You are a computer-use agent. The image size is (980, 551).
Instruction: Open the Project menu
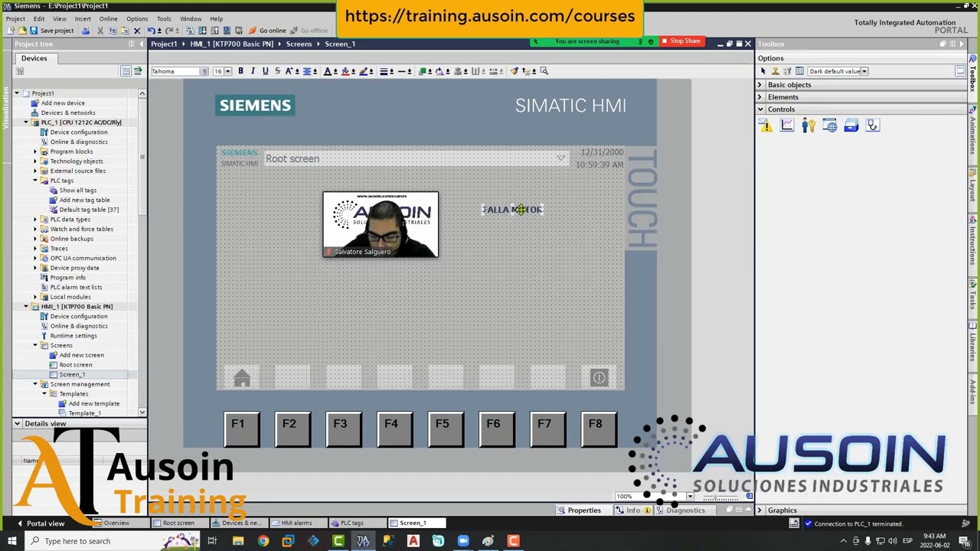click(15, 18)
